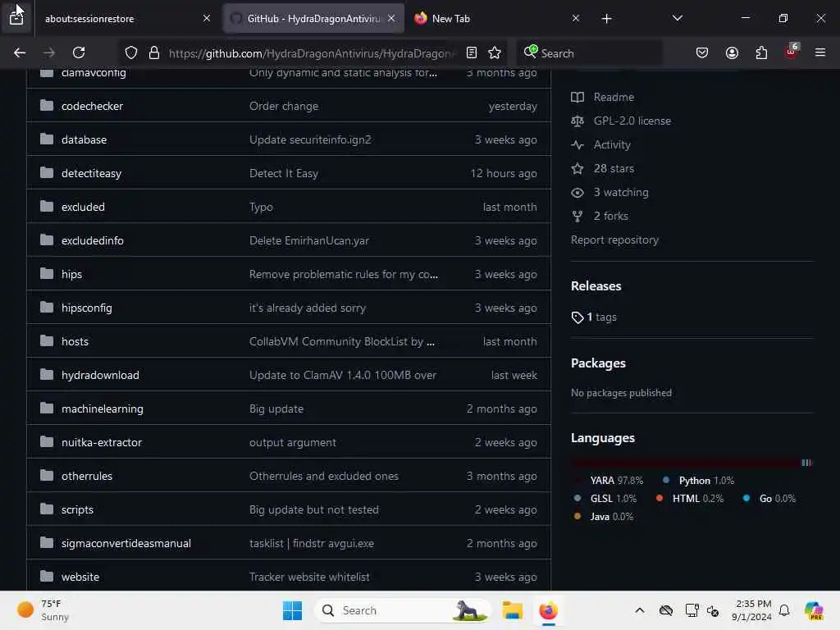
Task: Open the Extensions puzzle icon
Action: click(x=761, y=52)
